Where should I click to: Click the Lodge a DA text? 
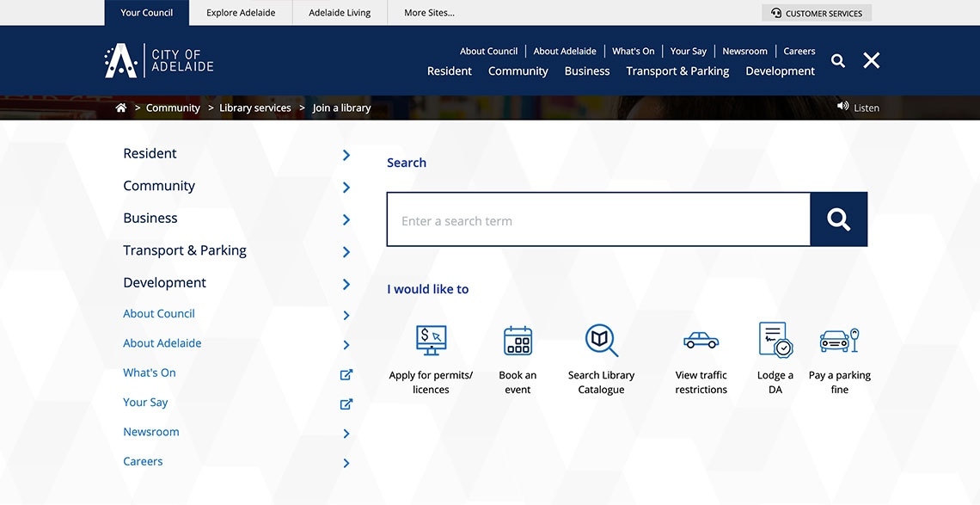[x=775, y=382]
